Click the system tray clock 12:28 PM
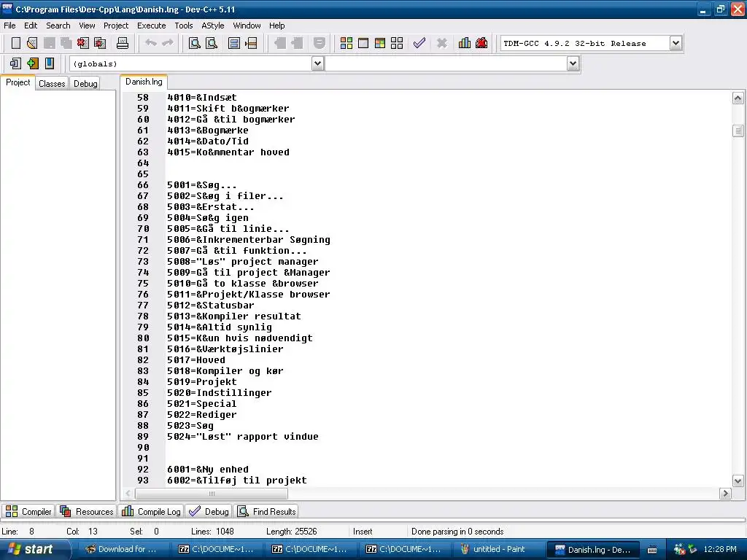747x560 pixels. pyautogui.click(x=720, y=549)
